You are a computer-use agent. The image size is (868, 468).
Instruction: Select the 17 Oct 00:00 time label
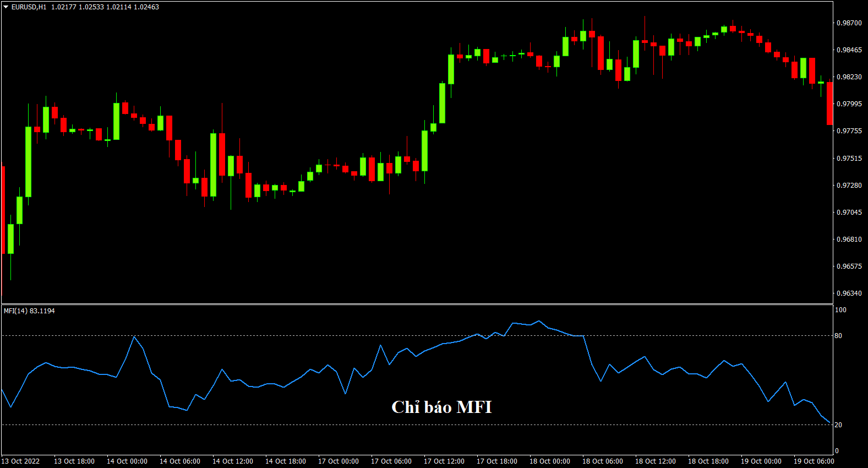[x=339, y=461]
